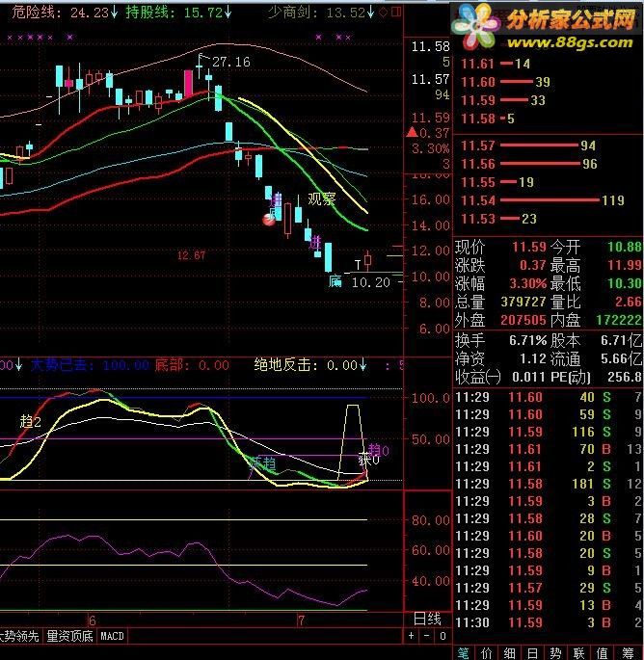Select the 11.53 buy order row with 23
644x660 pixels.
click(x=498, y=219)
